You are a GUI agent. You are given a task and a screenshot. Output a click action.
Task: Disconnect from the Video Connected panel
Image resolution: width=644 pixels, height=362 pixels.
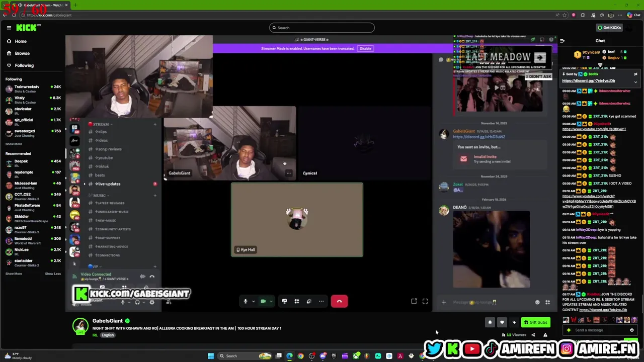152,277
